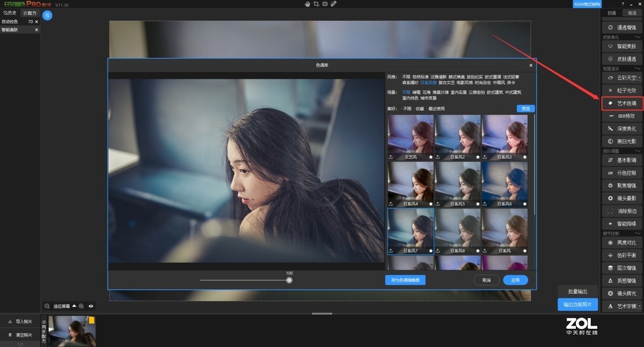644x347 pixels.
Task: Switch to the 精调 tab
Action: tap(632, 13)
